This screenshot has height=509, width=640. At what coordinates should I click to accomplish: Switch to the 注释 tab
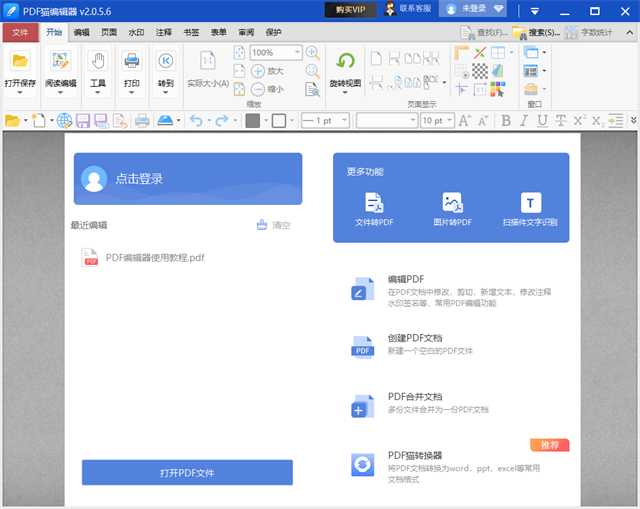point(164,33)
